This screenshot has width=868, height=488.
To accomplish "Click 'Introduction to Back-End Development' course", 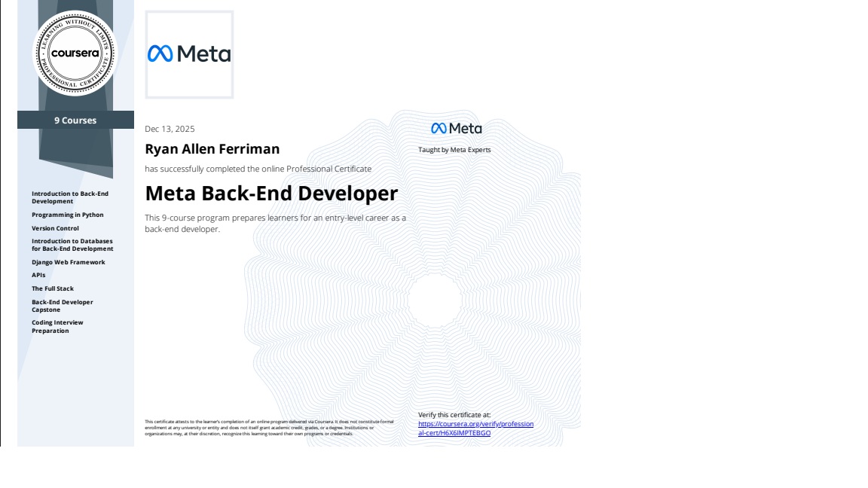I will coord(70,197).
